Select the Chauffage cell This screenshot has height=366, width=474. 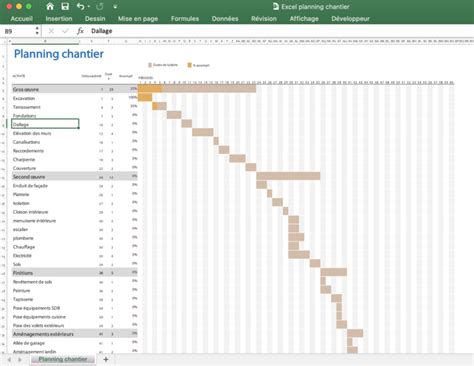tap(45, 247)
